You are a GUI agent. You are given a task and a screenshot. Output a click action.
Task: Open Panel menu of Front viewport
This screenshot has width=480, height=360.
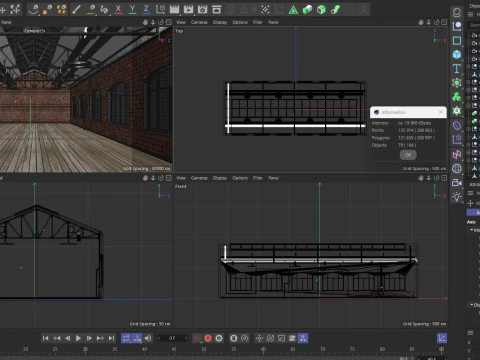point(273,178)
